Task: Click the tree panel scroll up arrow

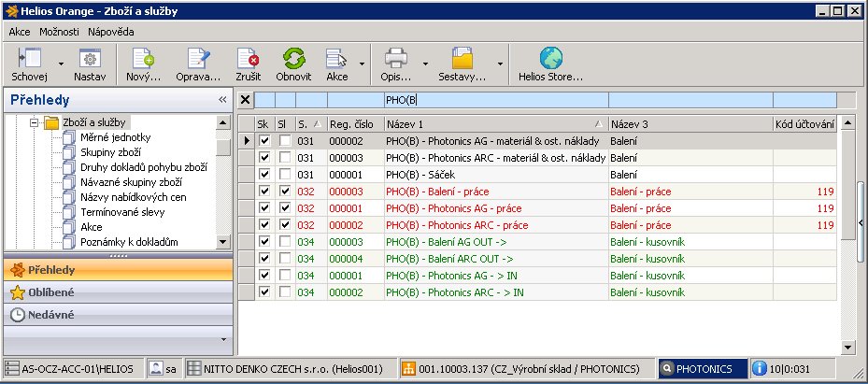Action: [222, 121]
